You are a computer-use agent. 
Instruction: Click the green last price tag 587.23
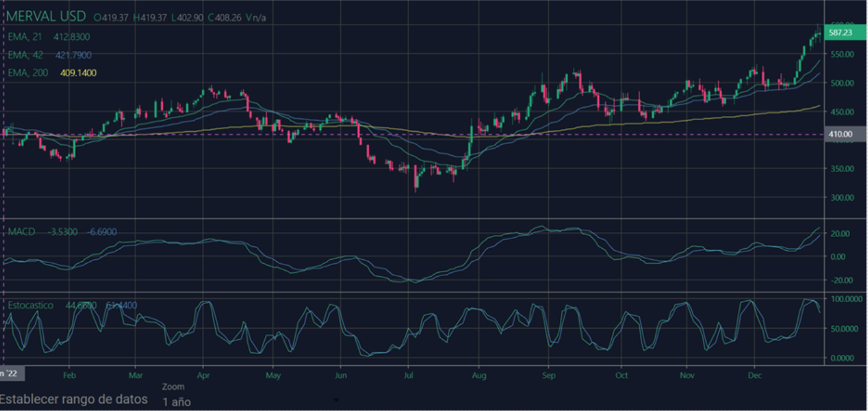845,33
